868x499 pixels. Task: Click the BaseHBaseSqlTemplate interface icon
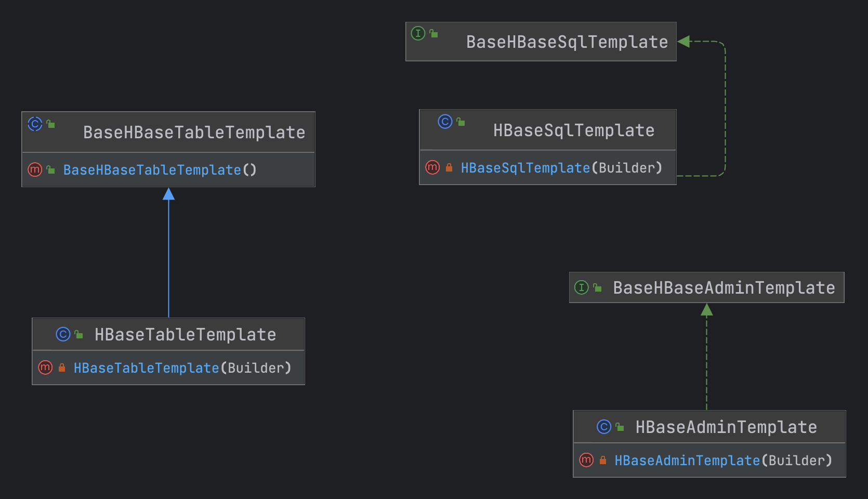point(418,34)
